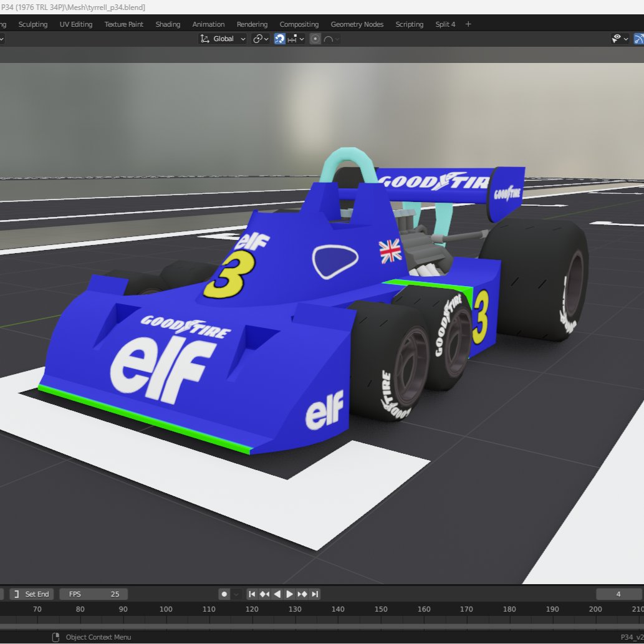Click the mouse icon in status bar
Image resolution: width=644 pixels, height=644 pixels.
coord(56,637)
